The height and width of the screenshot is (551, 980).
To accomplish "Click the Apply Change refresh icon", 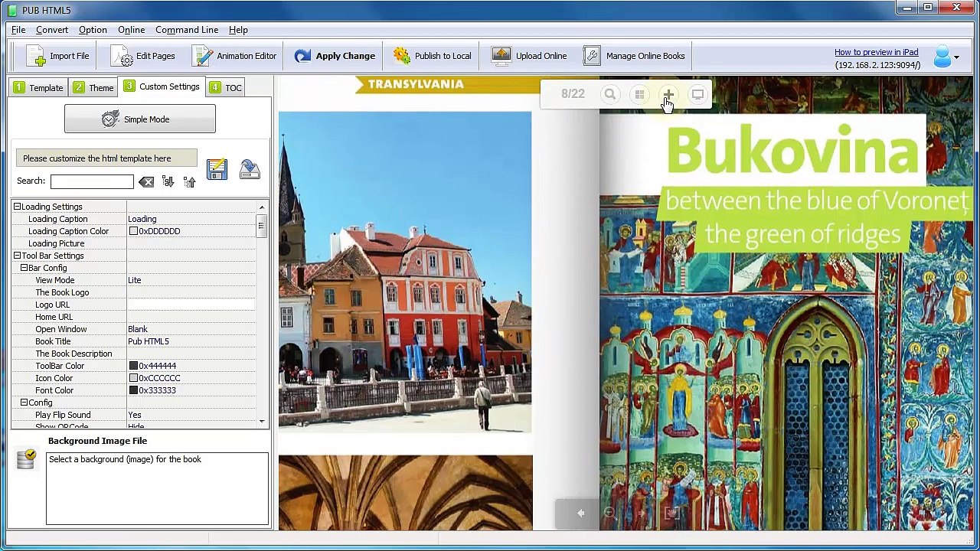I will coord(302,56).
